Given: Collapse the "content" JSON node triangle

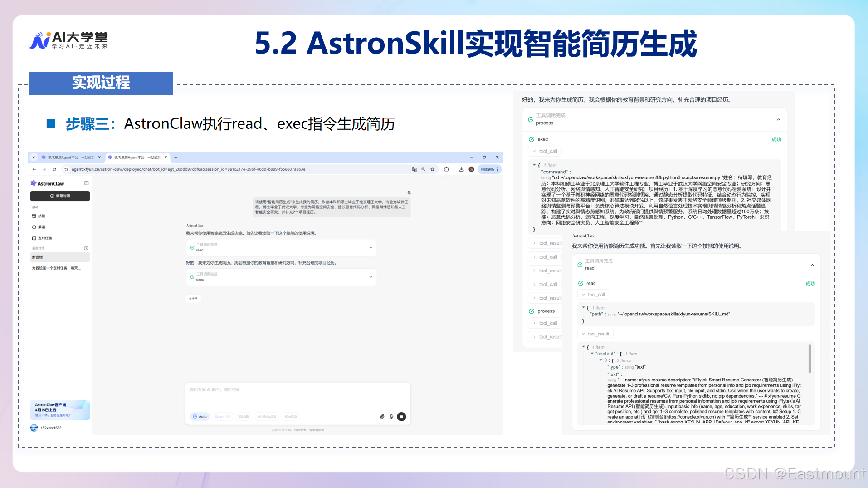Looking at the screenshot, I should [x=592, y=354].
